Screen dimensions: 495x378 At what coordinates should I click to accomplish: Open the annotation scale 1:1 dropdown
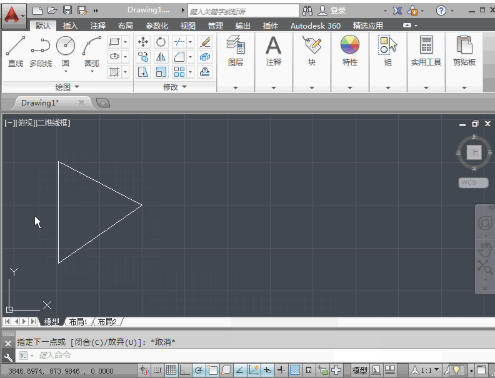coord(425,370)
